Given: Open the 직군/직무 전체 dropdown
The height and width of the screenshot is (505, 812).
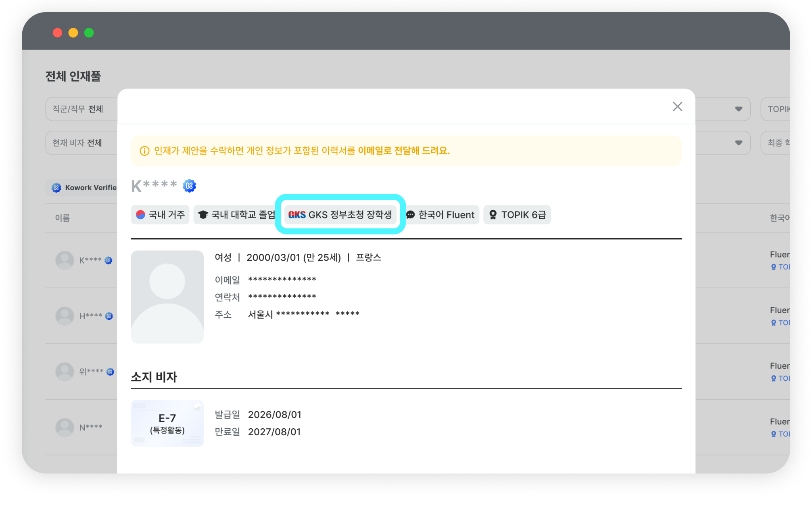Looking at the screenshot, I should pos(81,109).
